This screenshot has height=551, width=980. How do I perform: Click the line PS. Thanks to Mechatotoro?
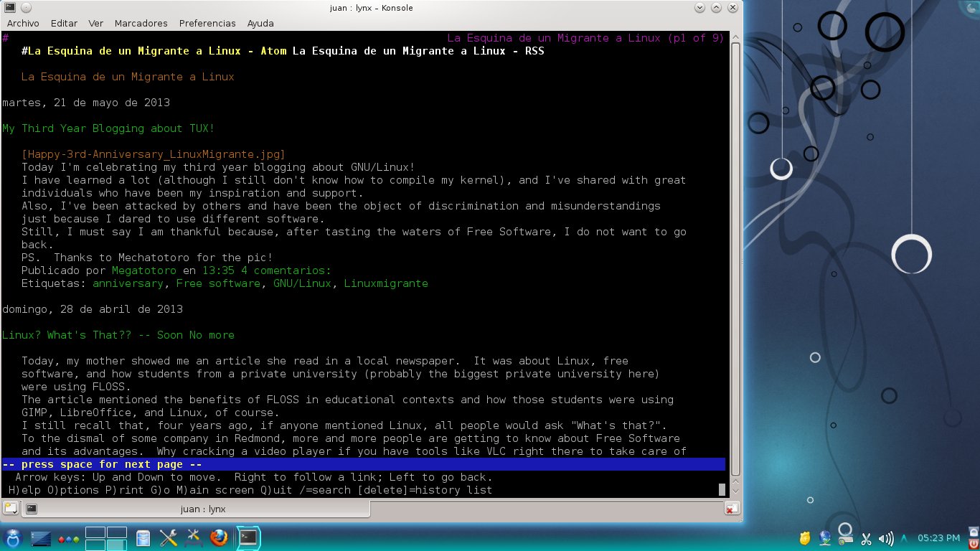click(x=147, y=258)
